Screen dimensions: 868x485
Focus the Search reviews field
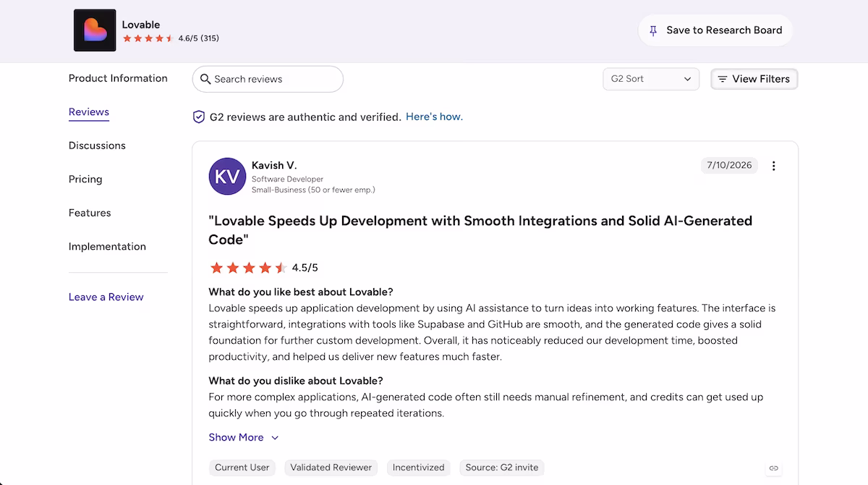[x=268, y=79]
